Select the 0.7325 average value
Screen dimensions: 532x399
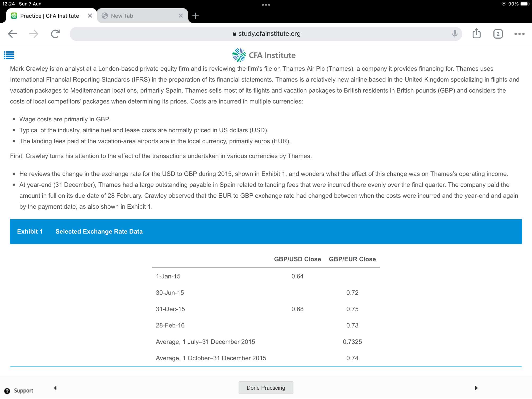click(352, 342)
